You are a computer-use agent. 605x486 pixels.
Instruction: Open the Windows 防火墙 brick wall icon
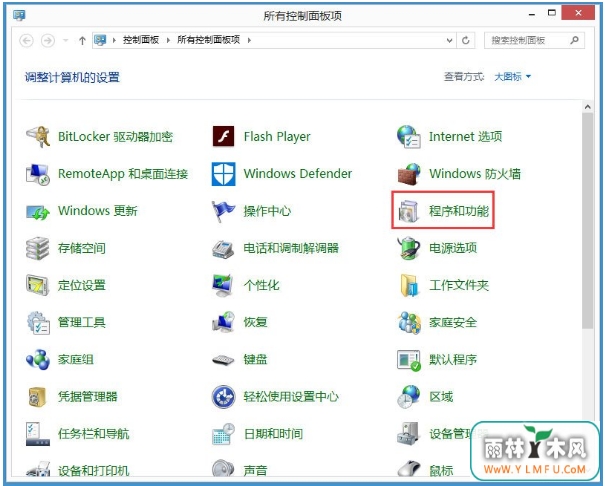pos(409,174)
